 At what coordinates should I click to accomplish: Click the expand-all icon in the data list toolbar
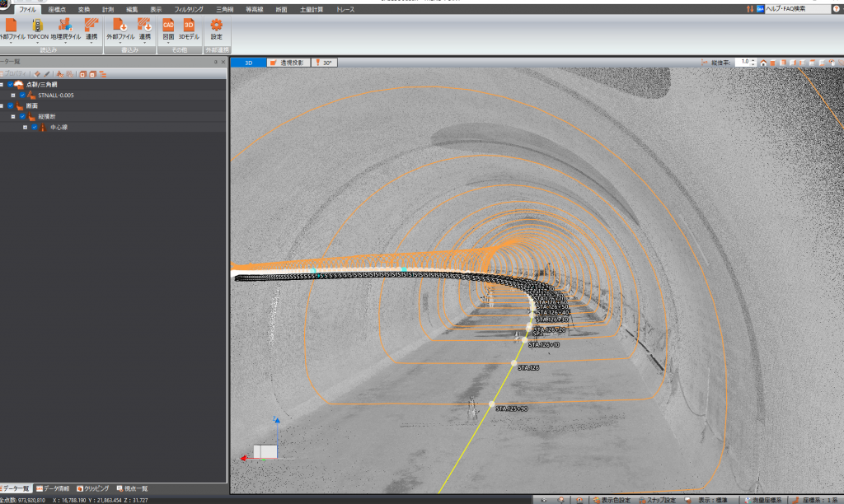tap(83, 74)
